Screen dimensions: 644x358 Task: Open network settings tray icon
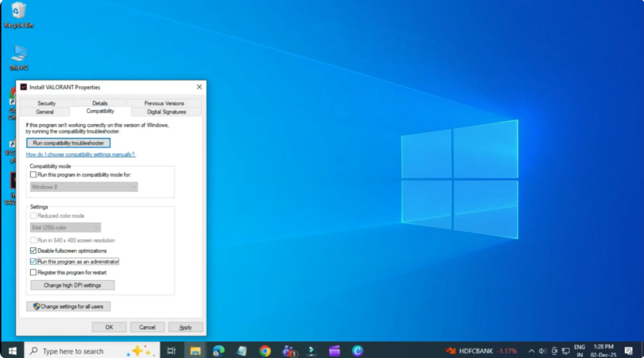coord(565,350)
